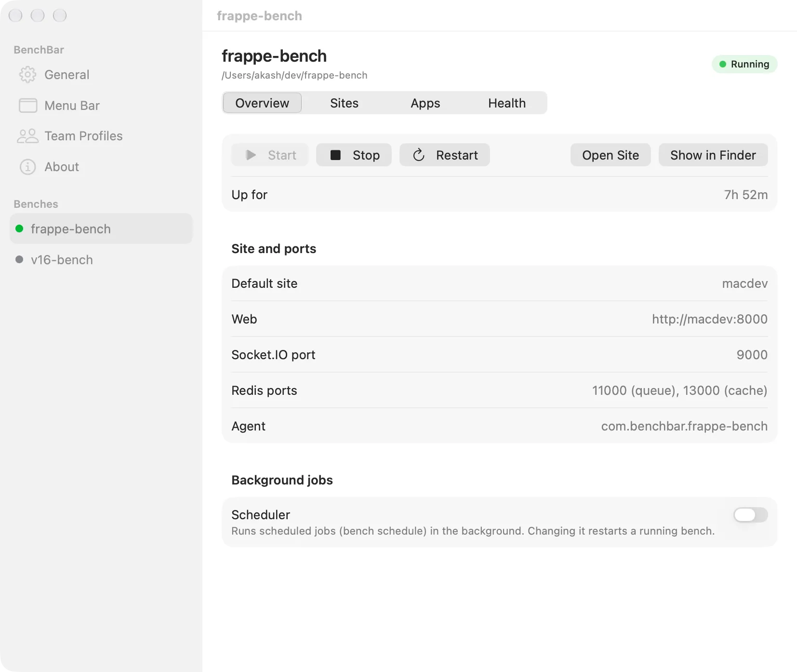
Task: Click the Restart button label
Action: click(457, 155)
